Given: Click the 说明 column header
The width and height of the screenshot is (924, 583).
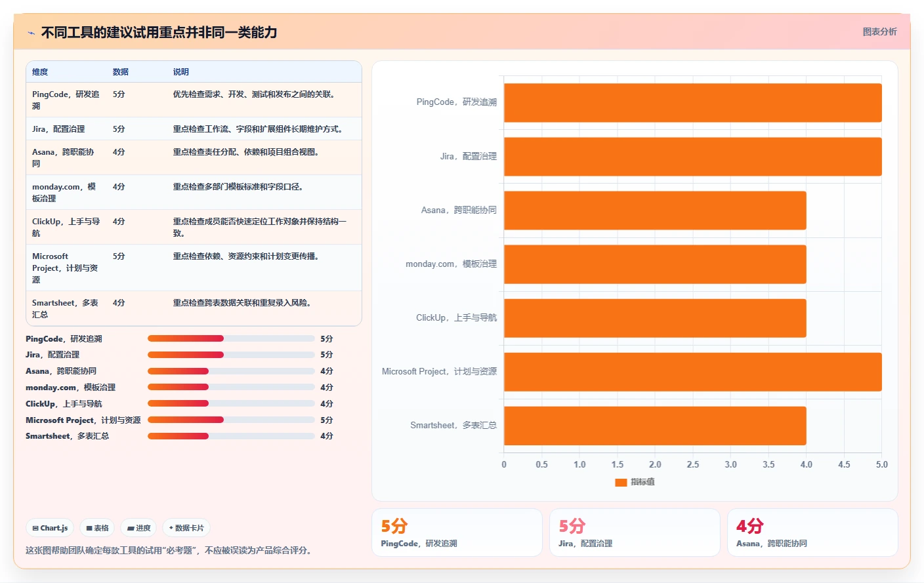Looking at the screenshot, I should tap(181, 72).
